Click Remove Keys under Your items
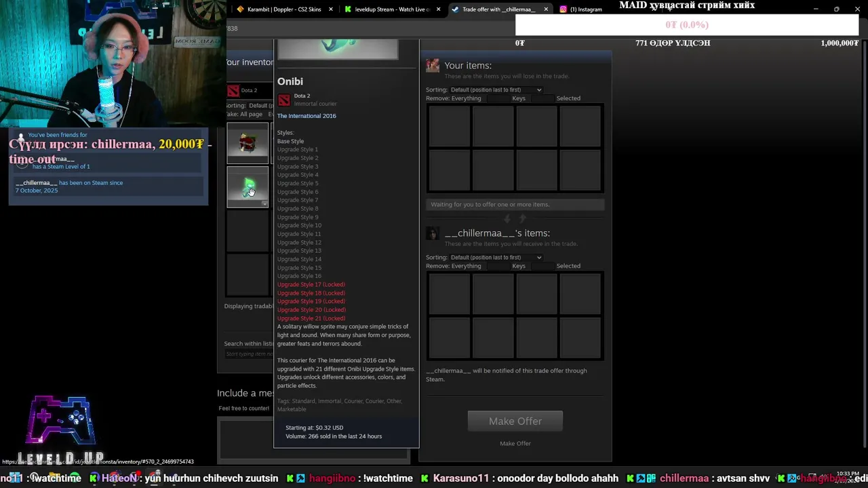The width and height of the screenshot is (868, 488). (519, 98)
